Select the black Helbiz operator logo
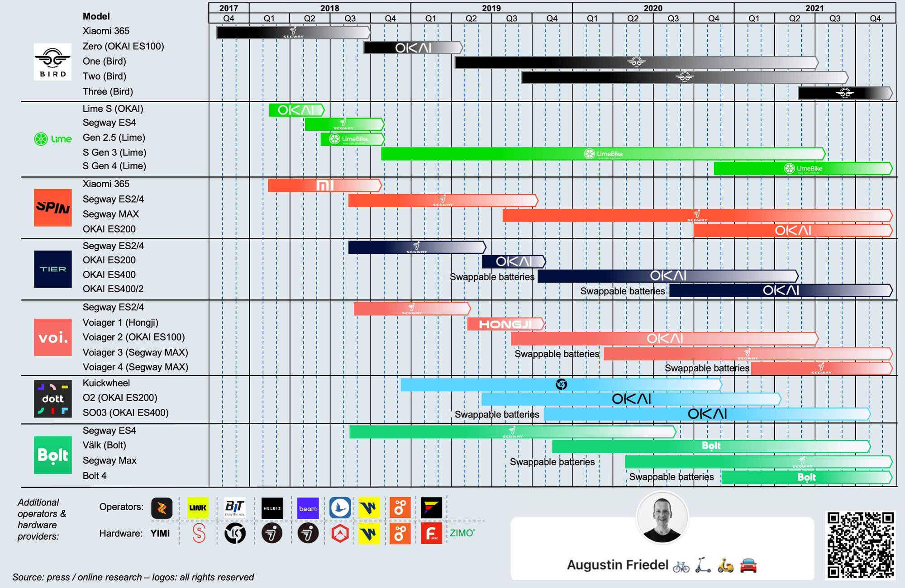Viewport: 905px width, 588px height. [272, 508]
